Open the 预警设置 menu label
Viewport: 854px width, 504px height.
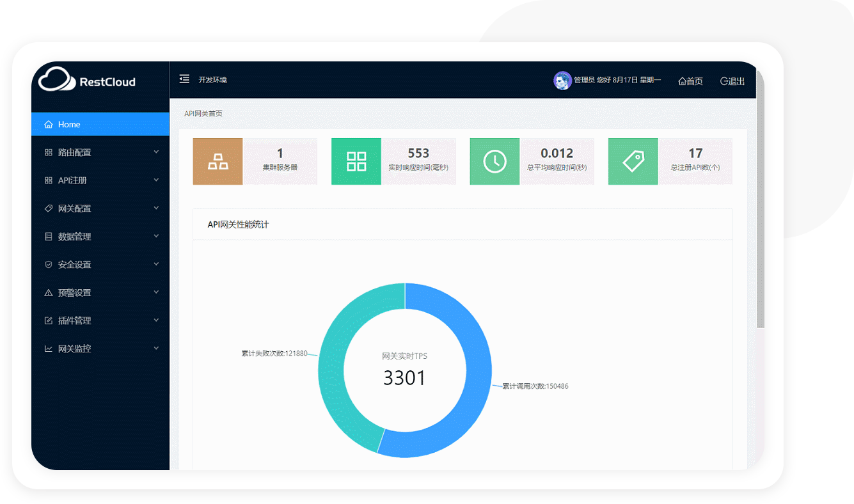click(x=75, y=293)
